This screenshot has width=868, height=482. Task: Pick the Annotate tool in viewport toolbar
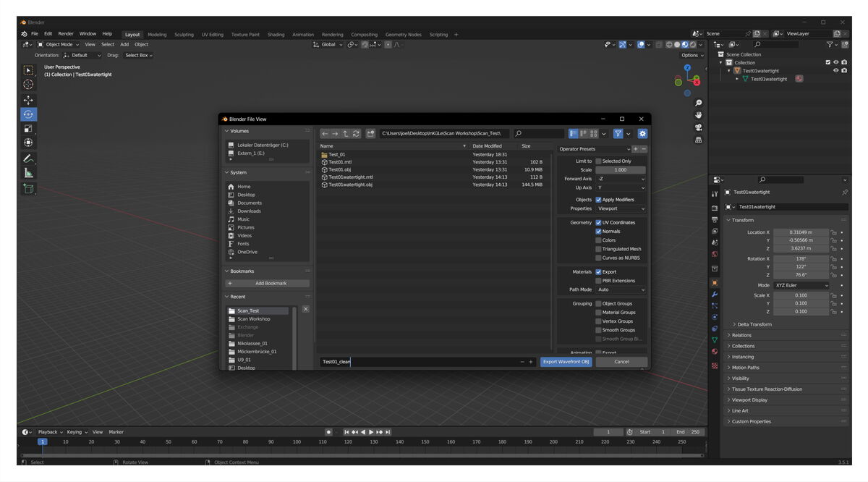[28, 158]
